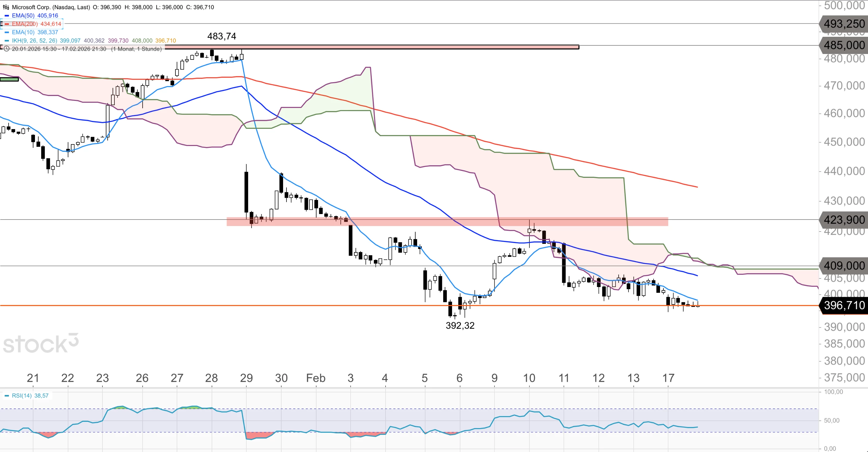This screenshot has width=868, height=452.
Task: Select the EMA(200) indicator label
Action: coord(25,24)
